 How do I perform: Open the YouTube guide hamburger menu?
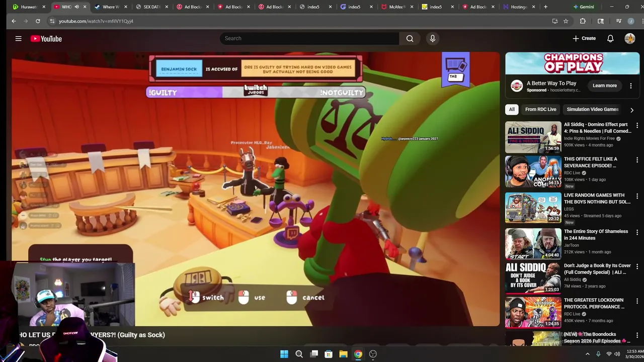point(18,38)
